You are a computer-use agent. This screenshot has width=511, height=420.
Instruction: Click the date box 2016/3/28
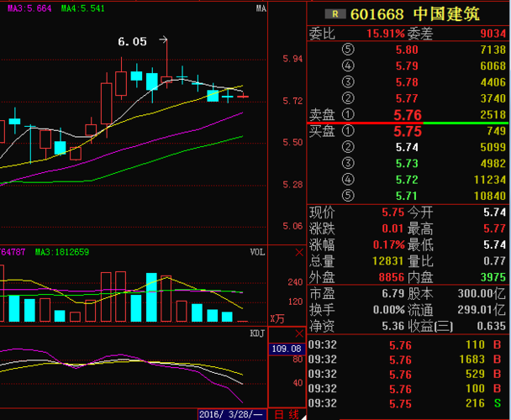[232, 414]
